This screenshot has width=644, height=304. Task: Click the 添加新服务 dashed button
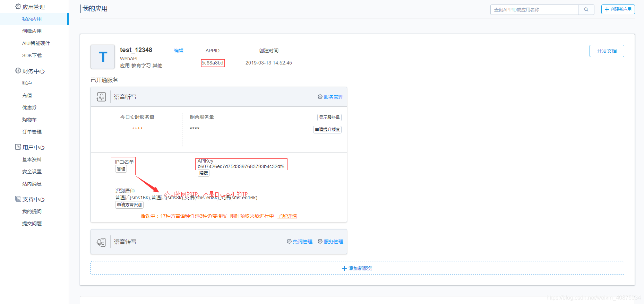357,268
